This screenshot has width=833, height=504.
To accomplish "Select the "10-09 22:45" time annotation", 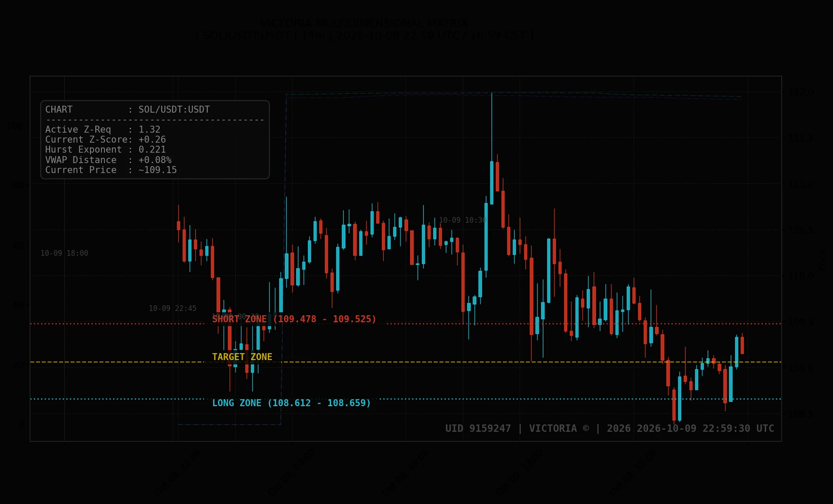I will 173,308.
